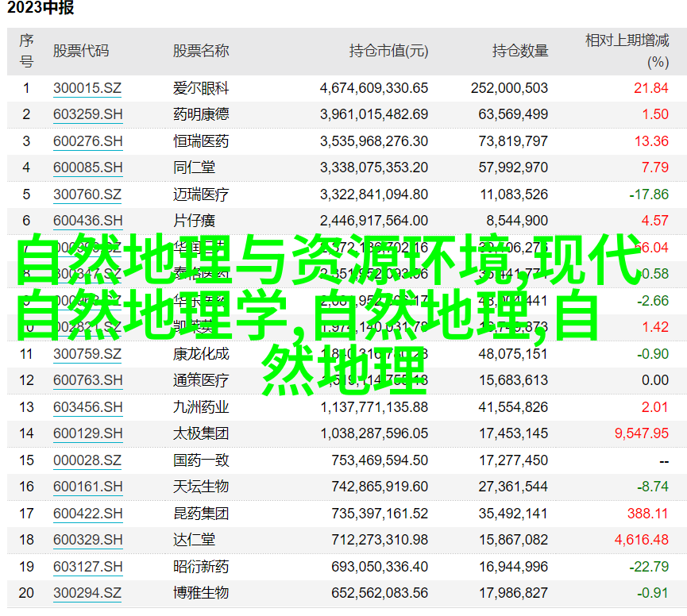Screen dimensions: 687x616
Task: Select holding quantity 73,819,797
Action: coord(513,141)
